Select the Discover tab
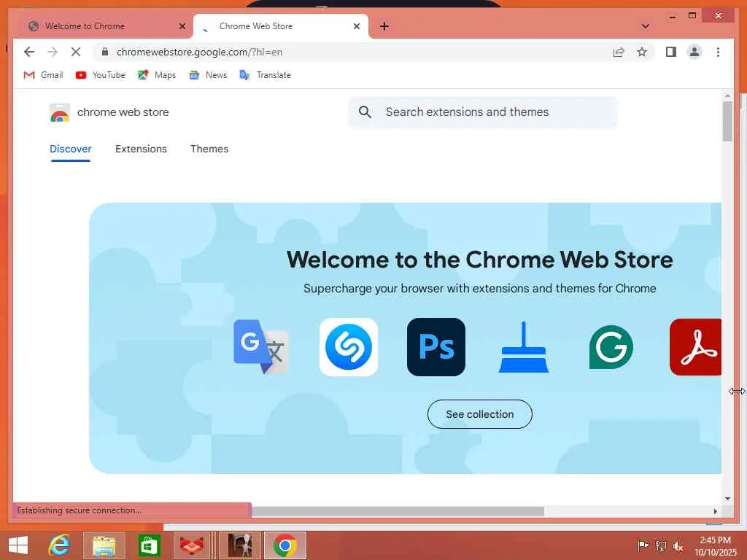747x560 pixels. [x=71, y=149]
